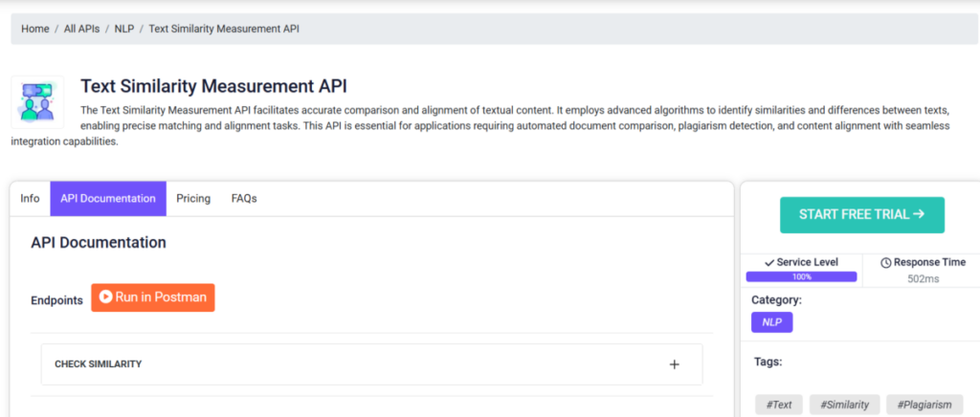
Task: Switch to the Info tab
Action: click(30, 199)
